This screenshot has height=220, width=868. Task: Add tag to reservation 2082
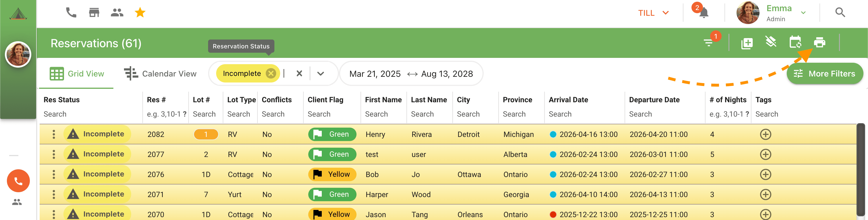coord(765,134)
